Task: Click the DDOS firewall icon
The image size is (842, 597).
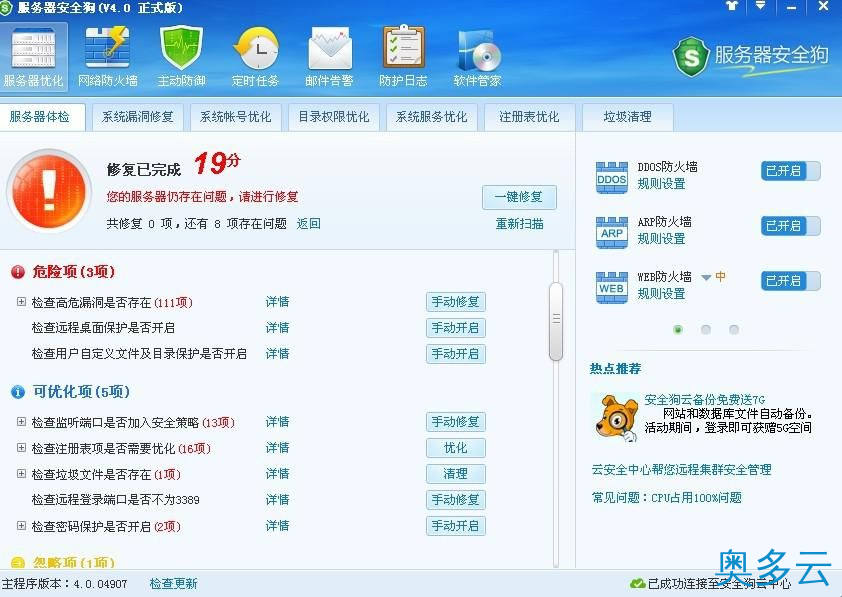Action: [612, 177]
